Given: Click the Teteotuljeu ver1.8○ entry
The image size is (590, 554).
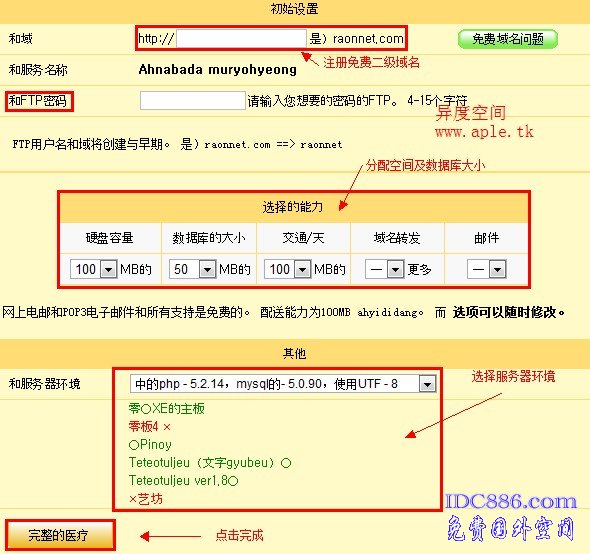Looking at the screenshot, I should point(184,481).
